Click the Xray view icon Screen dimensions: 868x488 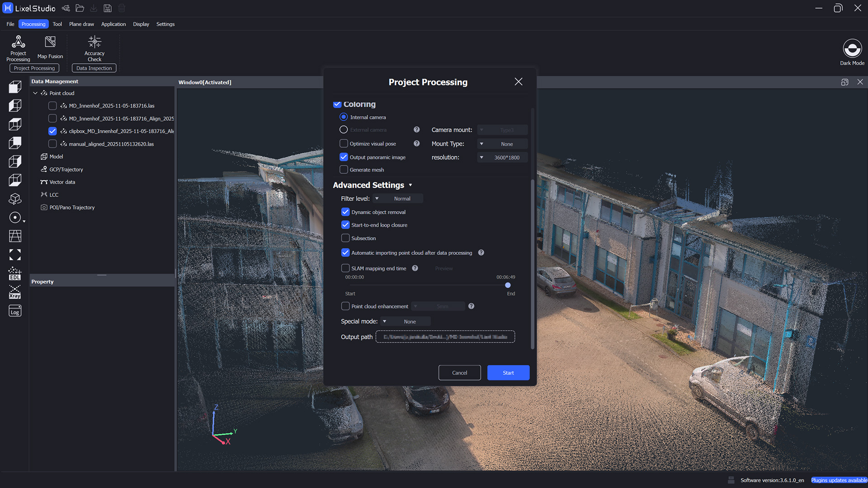coord(15,292)
